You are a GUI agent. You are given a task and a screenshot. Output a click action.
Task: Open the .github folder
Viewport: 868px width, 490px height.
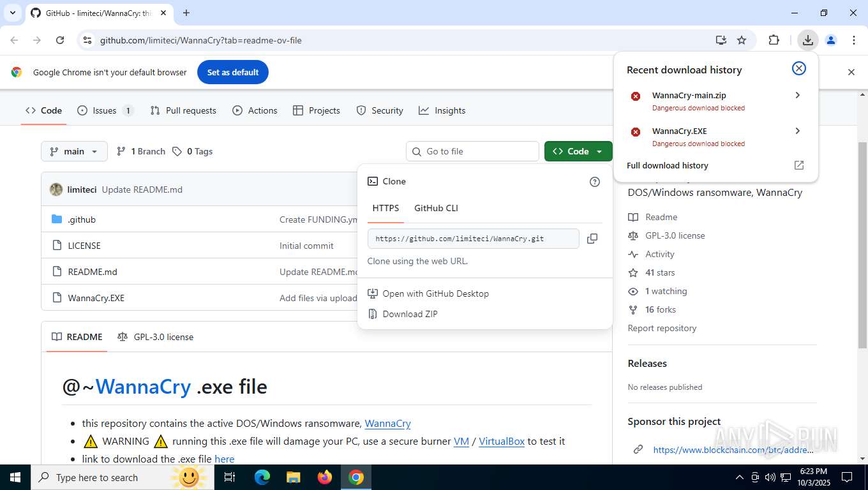click(82, 219)
